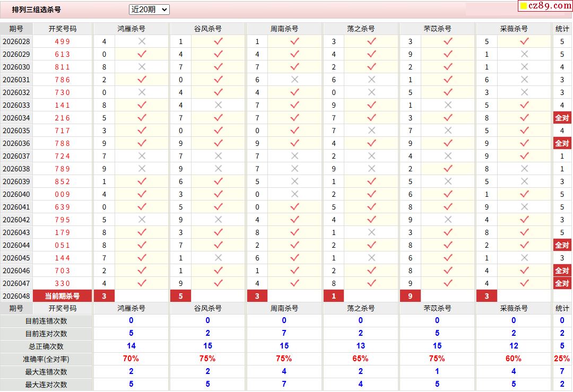Click the cross mark in 谷风杀号 row 2026045
Image resolution: width=573 pixels, height=392 pixels.
pyautogui.click(x=218, y=258)
